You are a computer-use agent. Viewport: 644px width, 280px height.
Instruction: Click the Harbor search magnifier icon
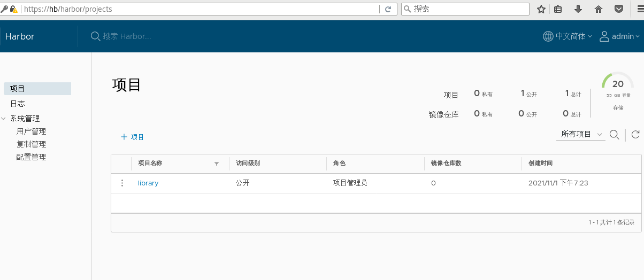tap(95, 36)
